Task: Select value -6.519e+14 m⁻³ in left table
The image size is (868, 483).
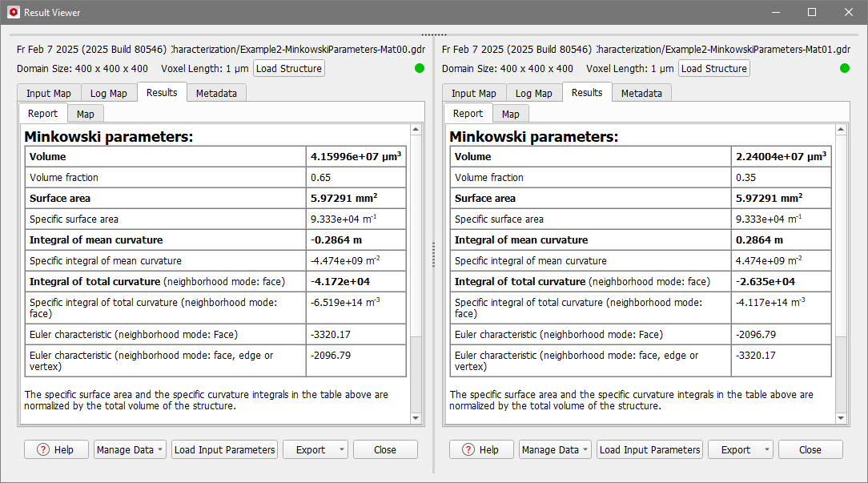Action: [345, 303]
